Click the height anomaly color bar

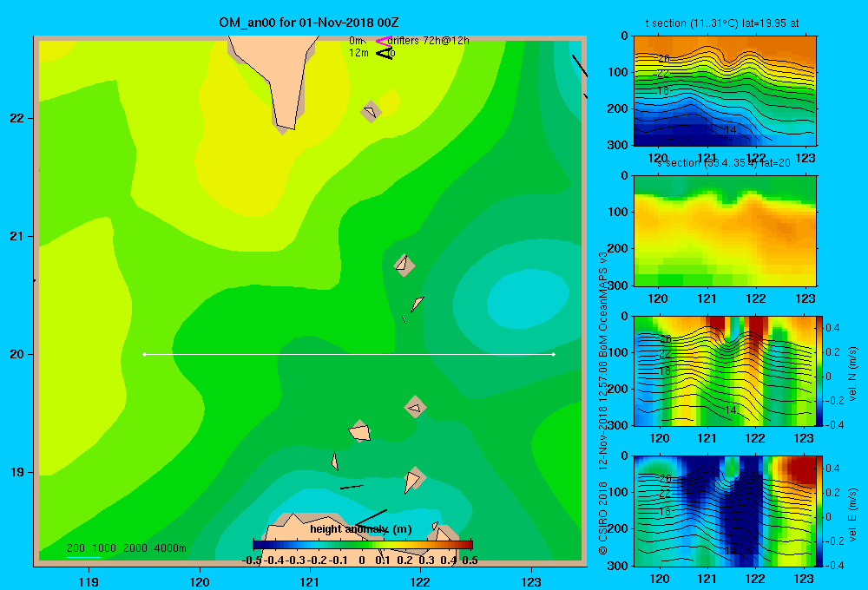click(x=363, y=545)
